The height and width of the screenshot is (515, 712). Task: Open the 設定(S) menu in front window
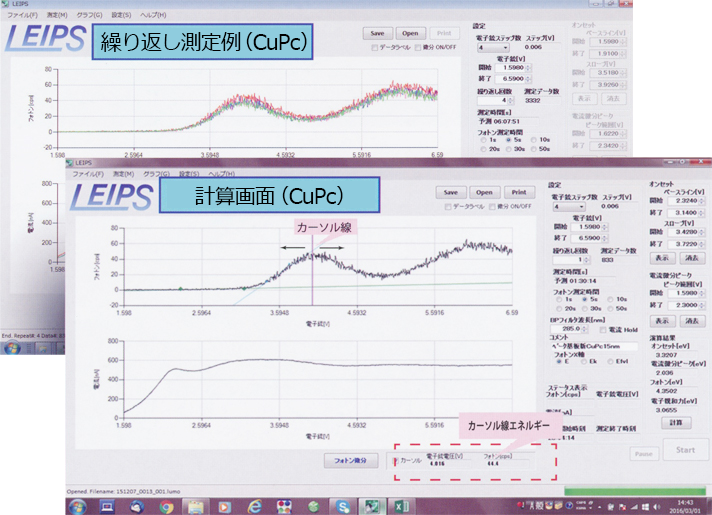[x=186, y=172]
